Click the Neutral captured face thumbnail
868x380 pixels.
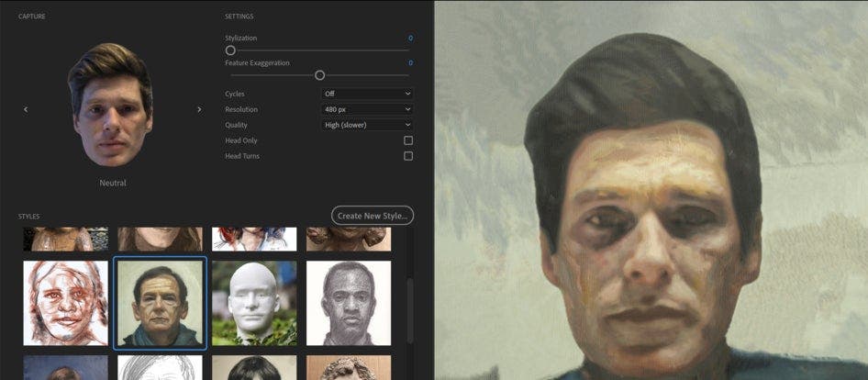109,106
